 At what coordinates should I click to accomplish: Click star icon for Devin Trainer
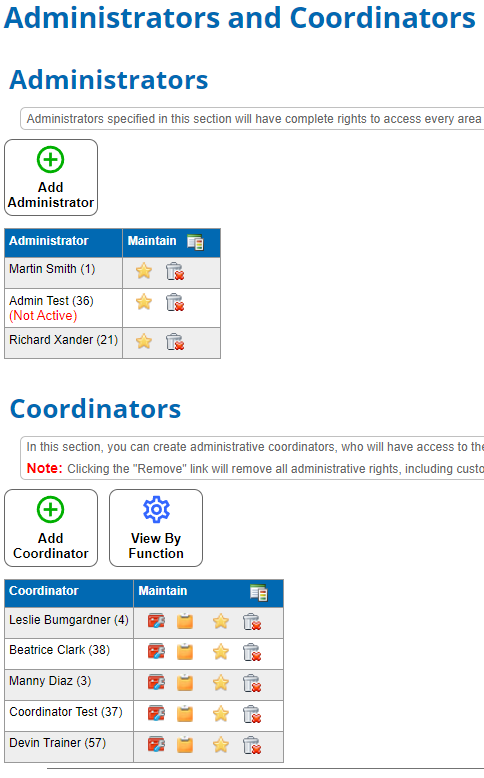221,745
